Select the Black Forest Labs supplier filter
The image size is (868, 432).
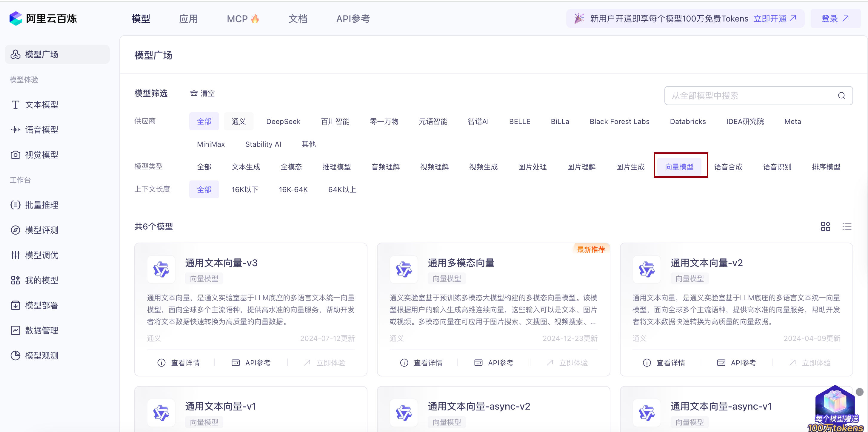(x=619, y=121)
